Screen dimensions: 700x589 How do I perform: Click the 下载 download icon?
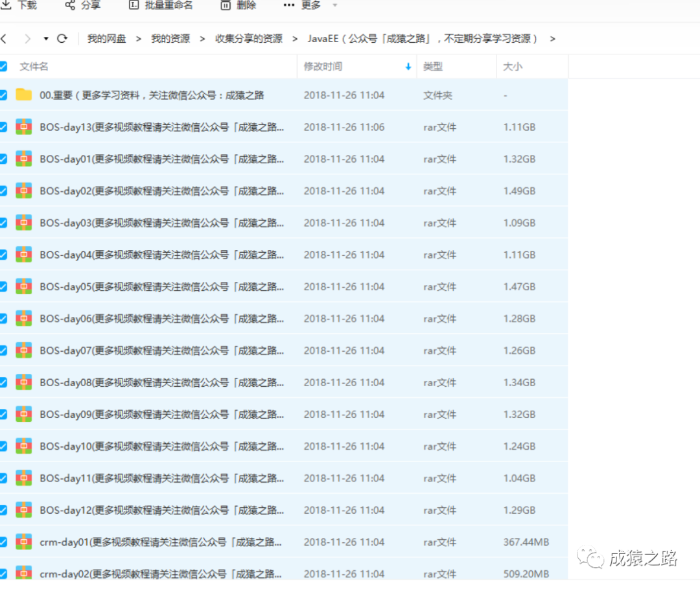pos(6,5)
